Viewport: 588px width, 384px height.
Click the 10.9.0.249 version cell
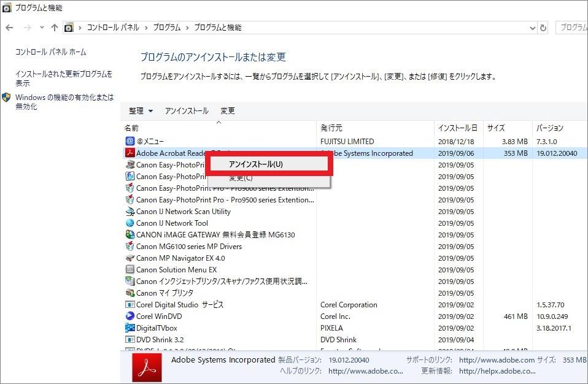coord(552,317)
